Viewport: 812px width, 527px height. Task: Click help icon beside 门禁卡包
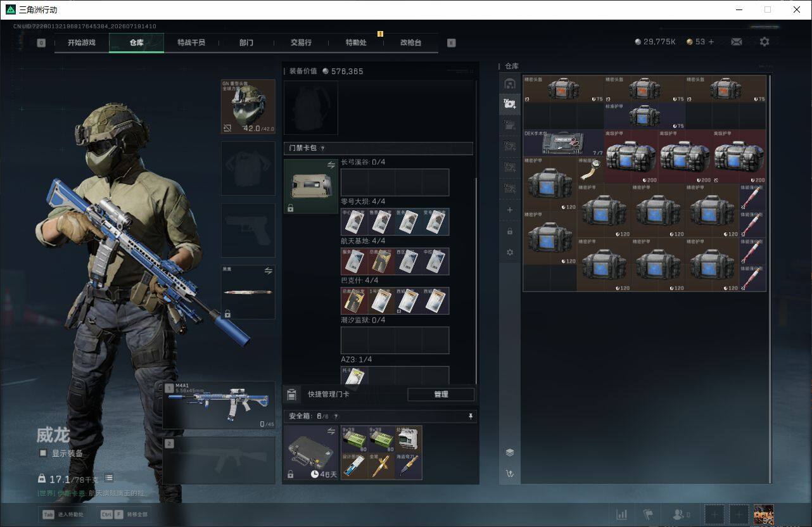322,148
